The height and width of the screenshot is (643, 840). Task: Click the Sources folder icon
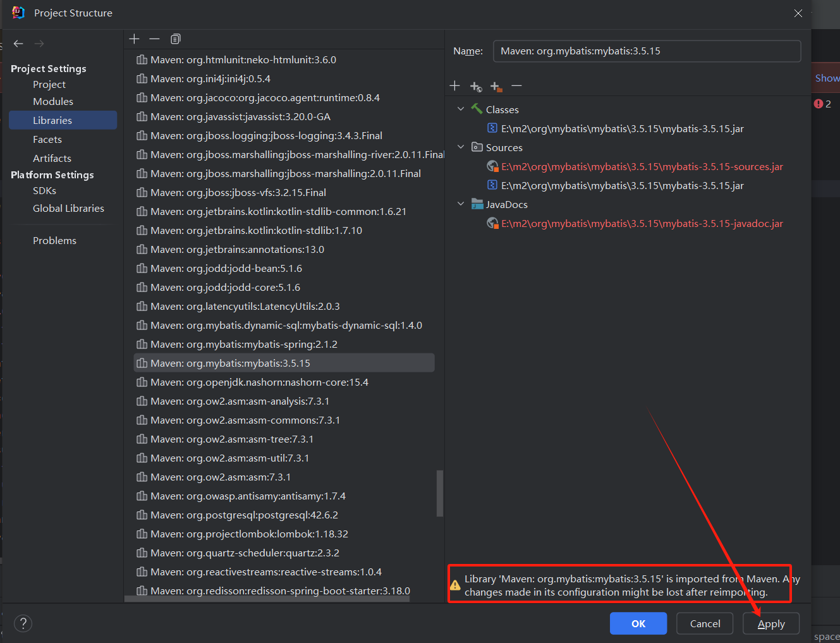coord(477,147)
